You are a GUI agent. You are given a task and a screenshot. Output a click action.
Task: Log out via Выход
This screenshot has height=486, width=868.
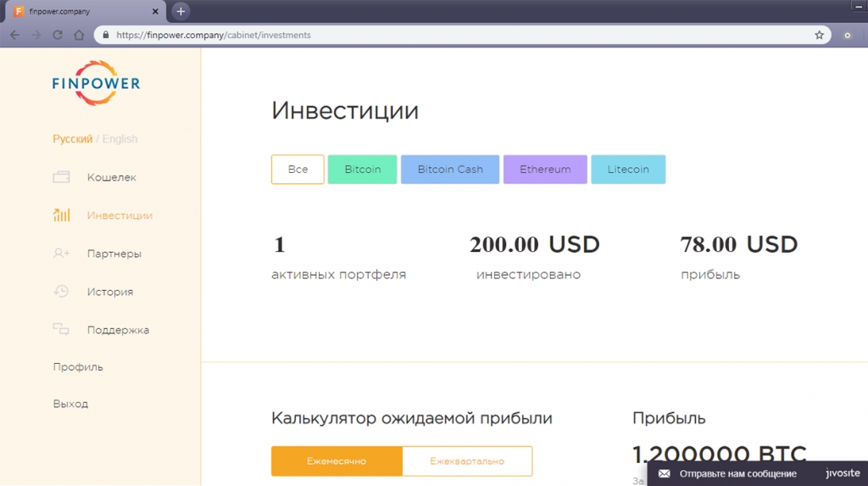click(70, 404)
